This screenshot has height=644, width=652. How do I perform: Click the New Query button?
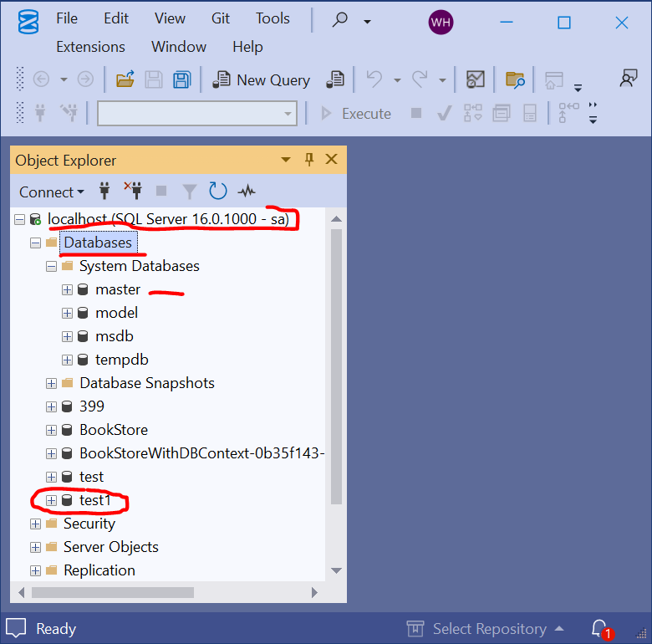[x=262, y=79]
